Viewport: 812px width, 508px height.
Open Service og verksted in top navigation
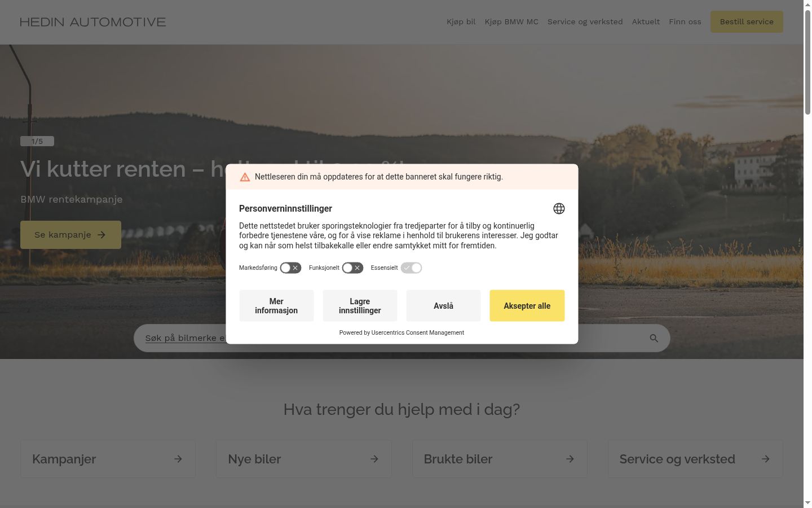coord(585,22)
